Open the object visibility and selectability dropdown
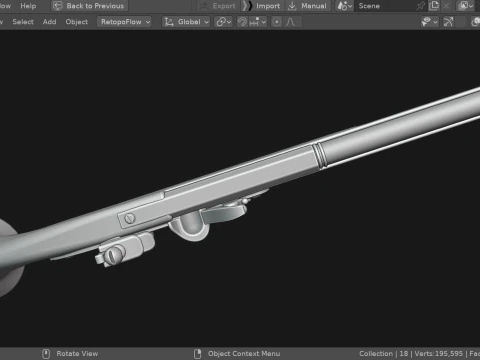The width and height of the screenshot is (480, 360). coord(429,22)
